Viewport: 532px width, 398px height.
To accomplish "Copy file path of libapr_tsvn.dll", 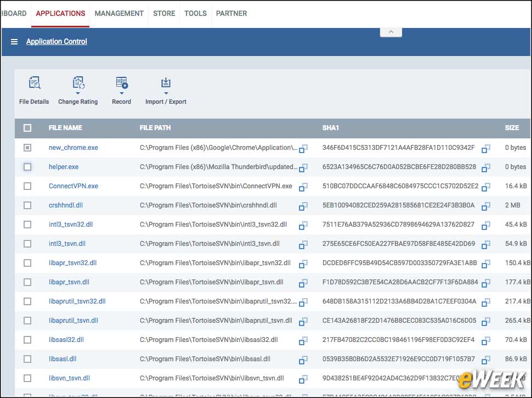I will click(x=303, y=283).
